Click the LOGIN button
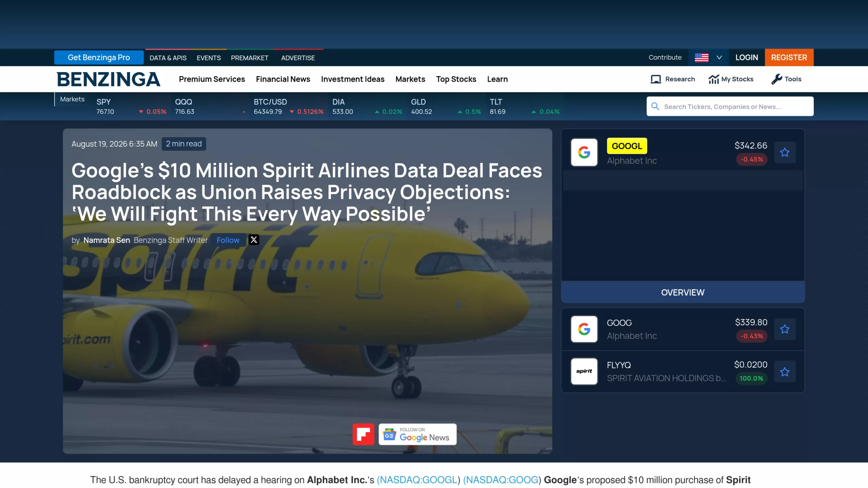Screen dimensions: 868x488 [x=747, y=58]
